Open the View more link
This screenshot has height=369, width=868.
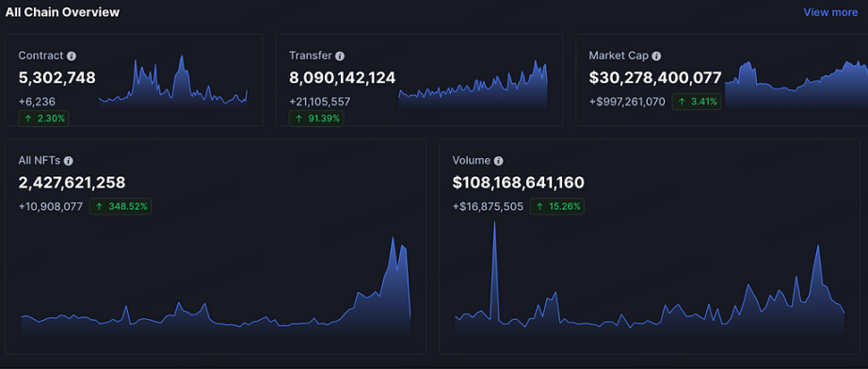click(x=830, y=12)
